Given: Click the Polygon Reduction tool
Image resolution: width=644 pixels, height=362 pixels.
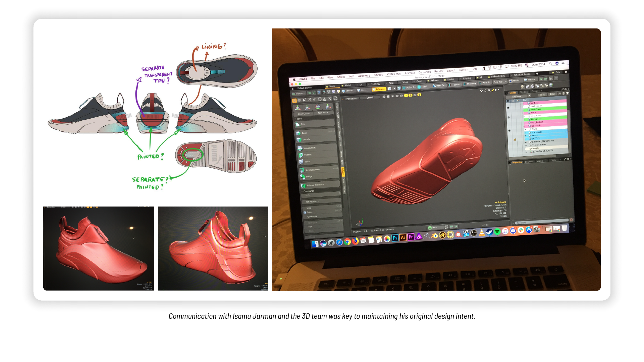Looking at the screenshot, I should tap(315, 185).
